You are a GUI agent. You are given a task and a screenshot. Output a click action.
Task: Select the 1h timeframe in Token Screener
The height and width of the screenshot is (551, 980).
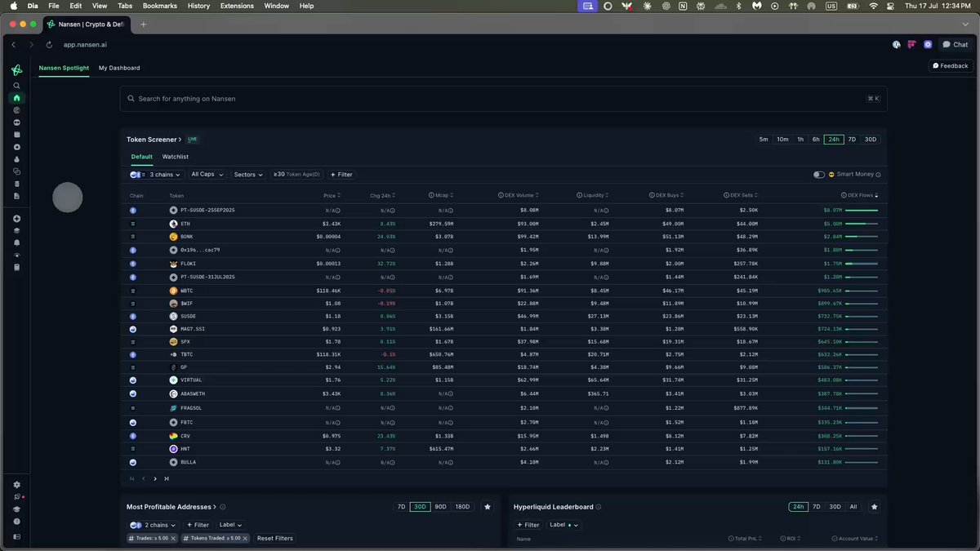point(800,140)
